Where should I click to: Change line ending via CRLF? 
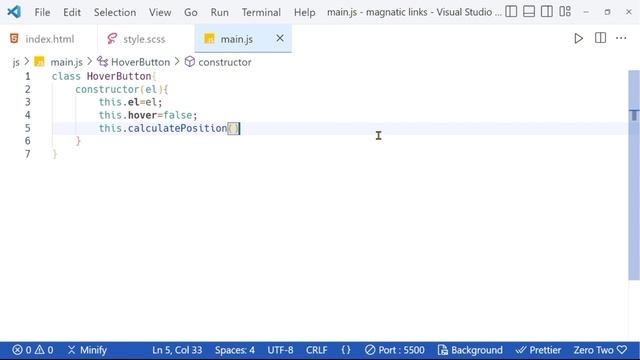click(317, 350)
